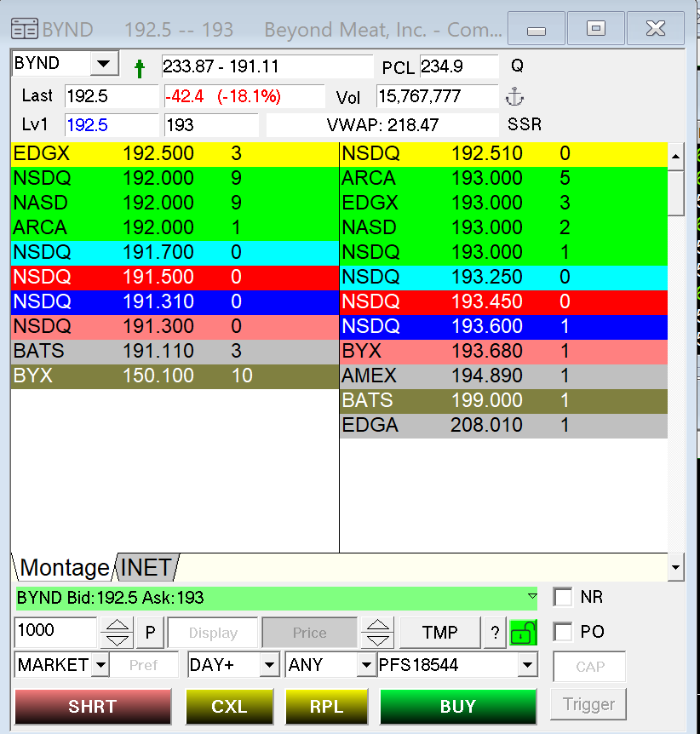This screenshot has height=734, width=700.
Task: Click the volume value 15,767,777
Action: [x=438, y=96]
